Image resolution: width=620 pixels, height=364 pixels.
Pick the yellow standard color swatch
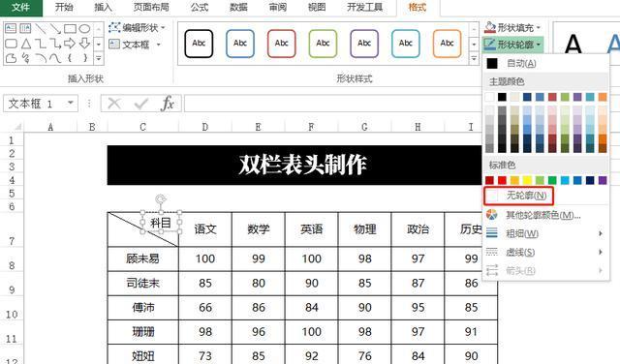click(x=527, y=181)
